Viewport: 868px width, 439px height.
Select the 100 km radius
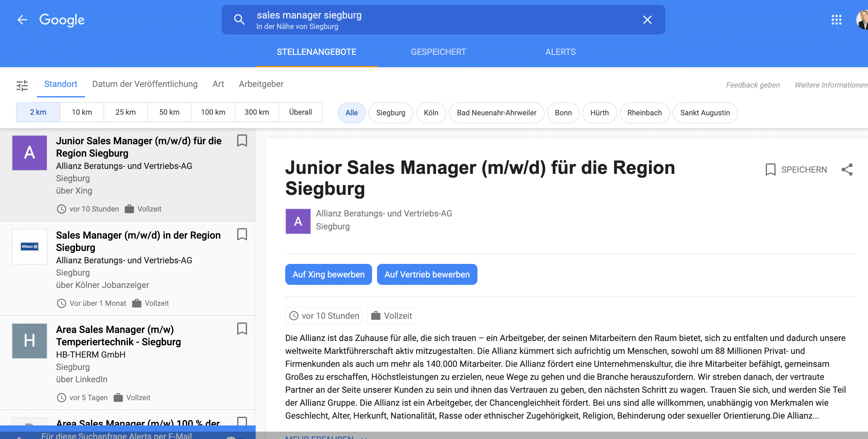coord(213,112)
